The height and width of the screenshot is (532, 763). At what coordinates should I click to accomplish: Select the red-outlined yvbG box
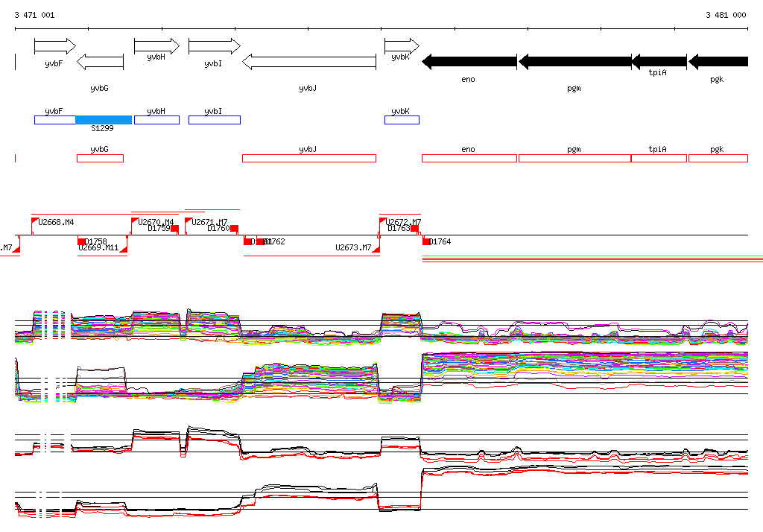101,158
